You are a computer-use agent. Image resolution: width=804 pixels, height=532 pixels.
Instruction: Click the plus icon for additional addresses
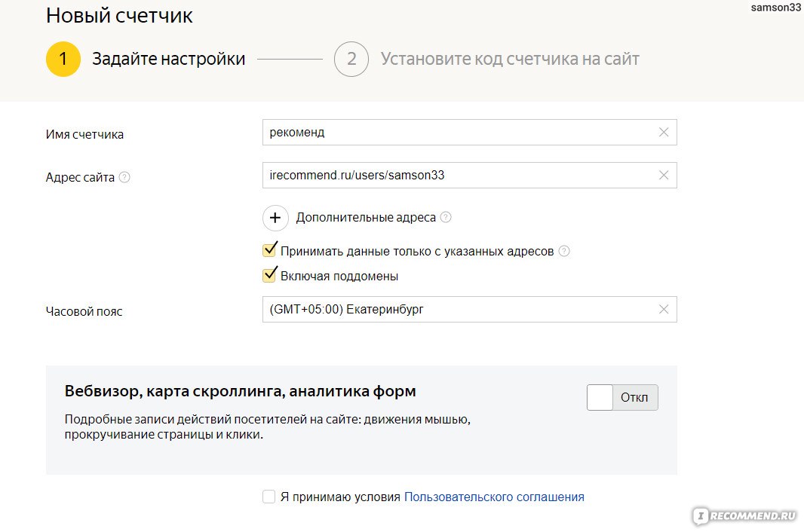point(275,218)
